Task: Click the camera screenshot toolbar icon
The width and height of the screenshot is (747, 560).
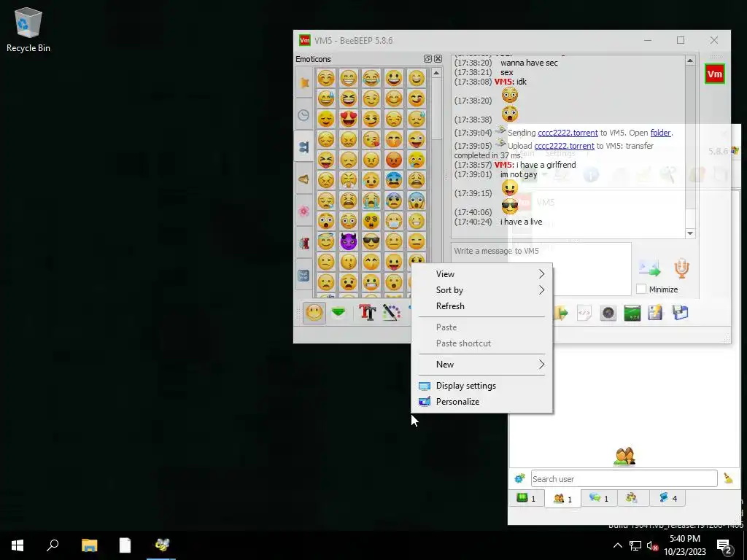Action: [608, 313]
